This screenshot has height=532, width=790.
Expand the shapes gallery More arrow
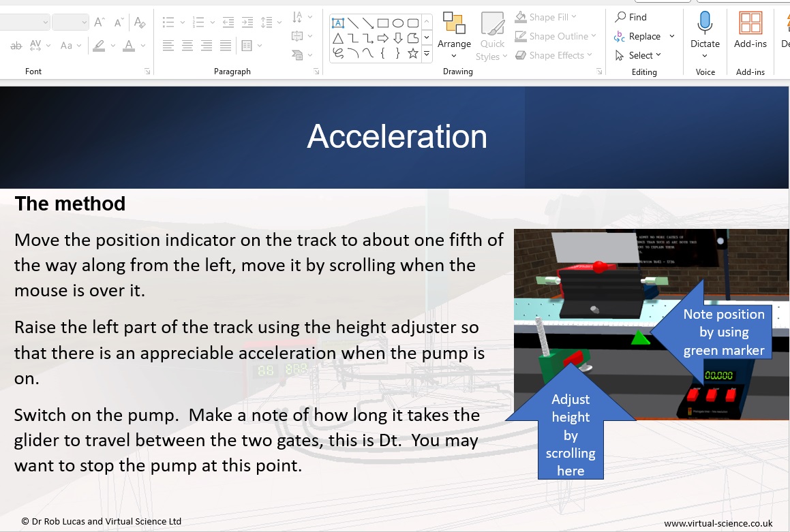click(427, 53)
